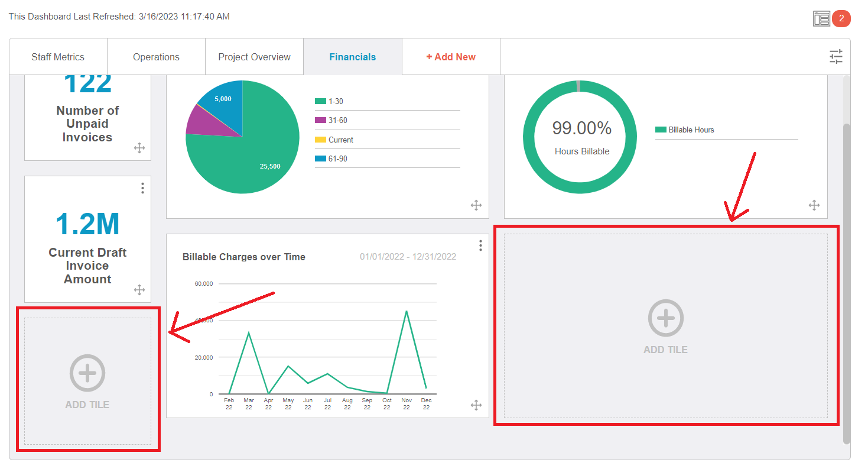The width and height of the screenshot is (868, 472).
Task: Open three-dot menu on Current Draft Invoice Amount tile
Action: pos(142,188)
